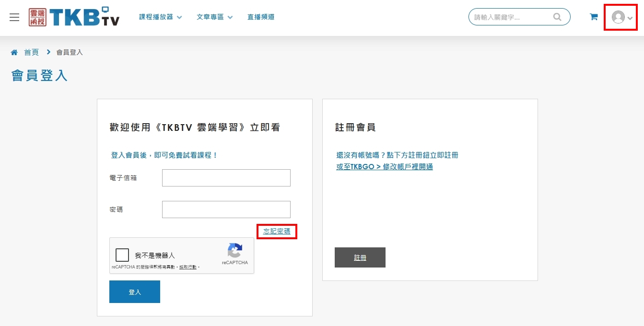Click the TKB TV logo
The width and height of the screenshot is (644, 326).
tap(74, 17)
